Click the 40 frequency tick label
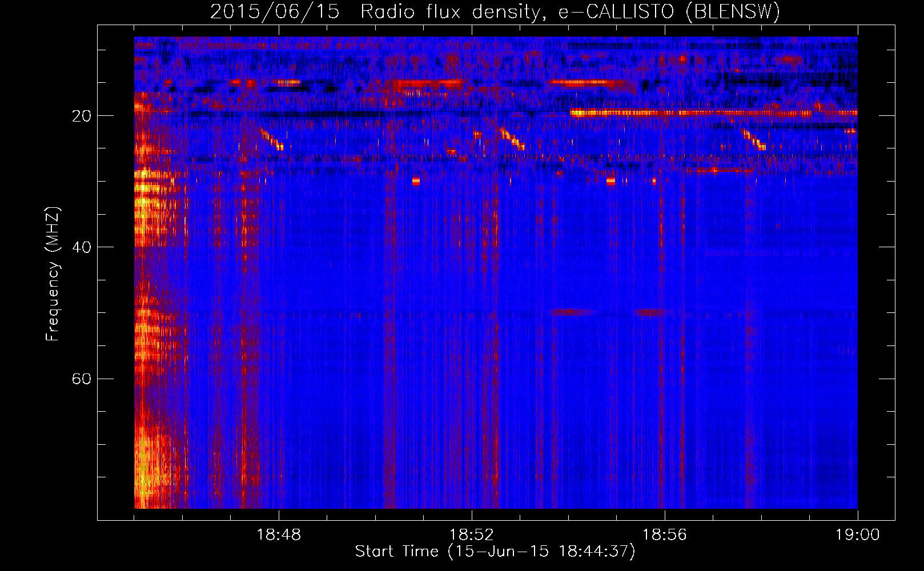Image resolution: width=924 pixels, height=571 pixels. [81, 247]
